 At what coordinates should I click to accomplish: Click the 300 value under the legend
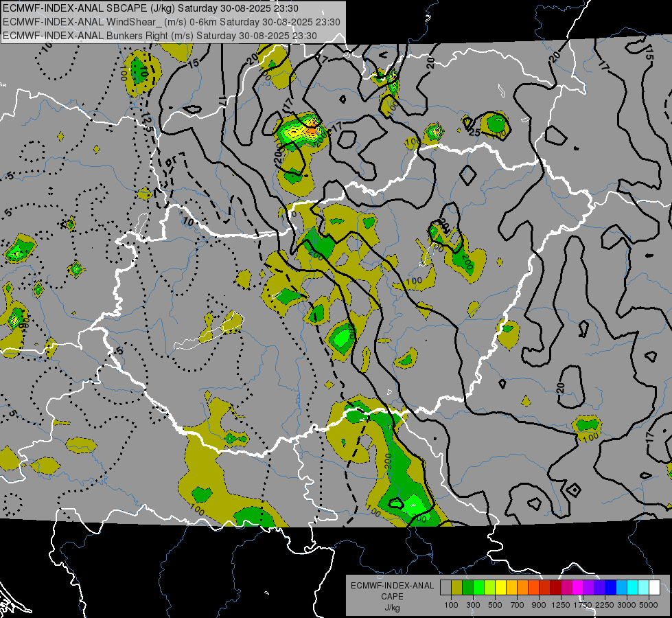[473, 605]
